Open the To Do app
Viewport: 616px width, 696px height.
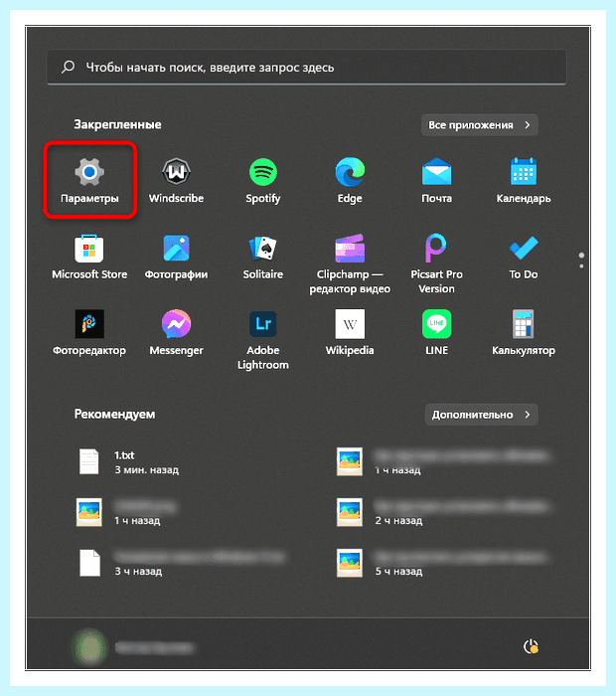point(524,257)
